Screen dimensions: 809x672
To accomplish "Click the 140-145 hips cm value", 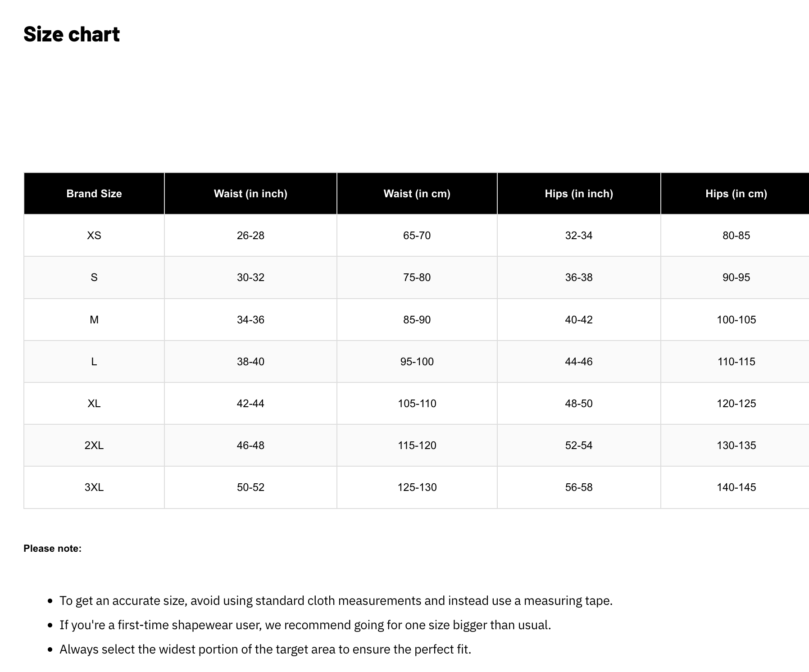I will coord(736,487).
